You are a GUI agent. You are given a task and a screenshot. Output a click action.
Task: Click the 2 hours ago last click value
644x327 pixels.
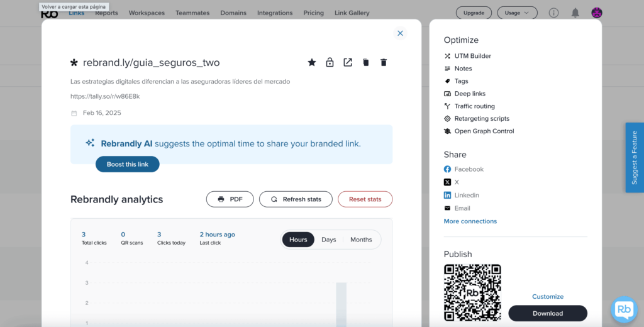[x=217, y=235]
